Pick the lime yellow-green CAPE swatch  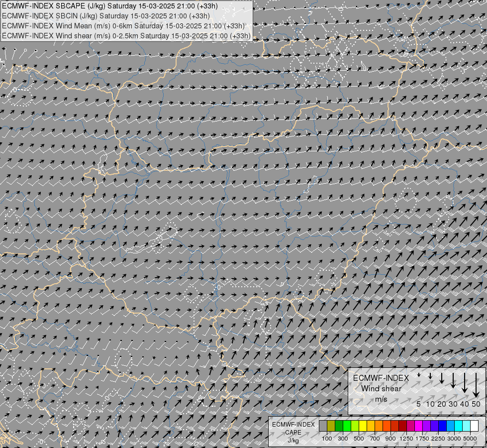point(355,426)
